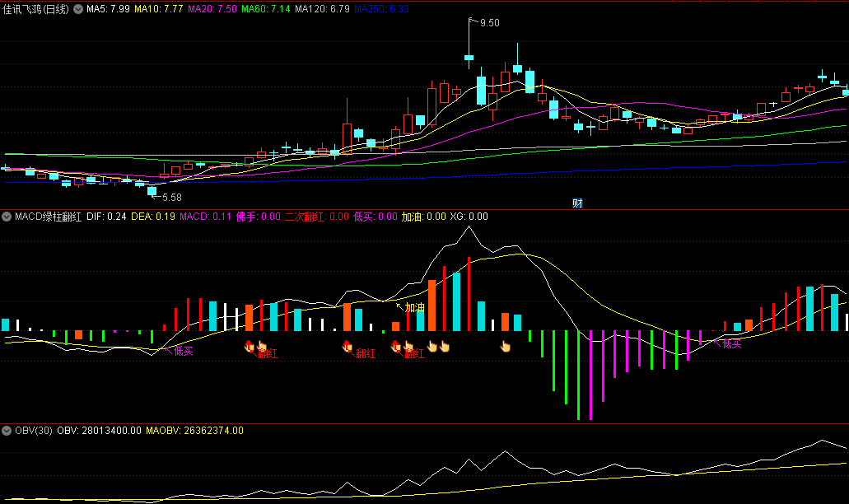Click the MA60: 7.14 value
Image resolution: width=849 pixels, height=504 pixels.
[x=266, y=9]
